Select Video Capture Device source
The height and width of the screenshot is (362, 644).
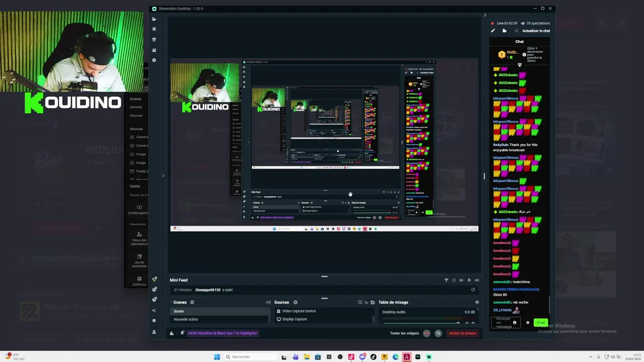click(325, 311)
